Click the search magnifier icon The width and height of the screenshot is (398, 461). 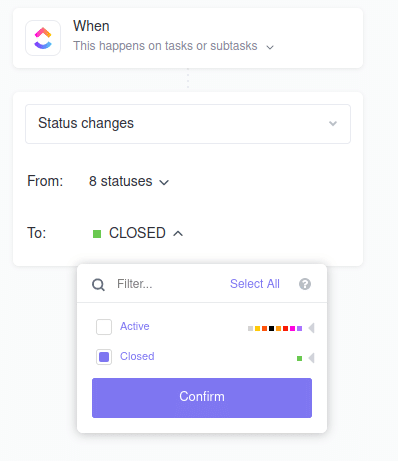point(98,285)
